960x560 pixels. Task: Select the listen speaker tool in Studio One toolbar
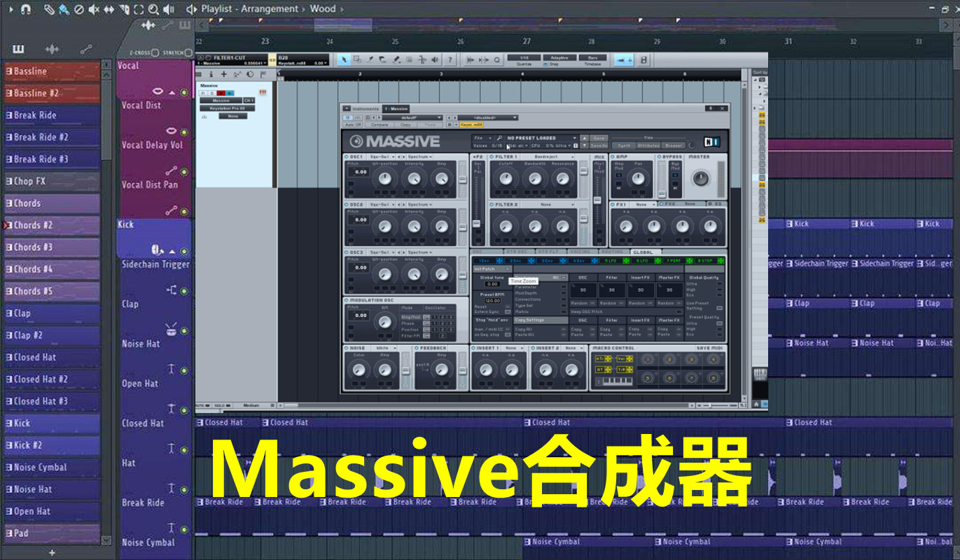click(x=435, y=59)
